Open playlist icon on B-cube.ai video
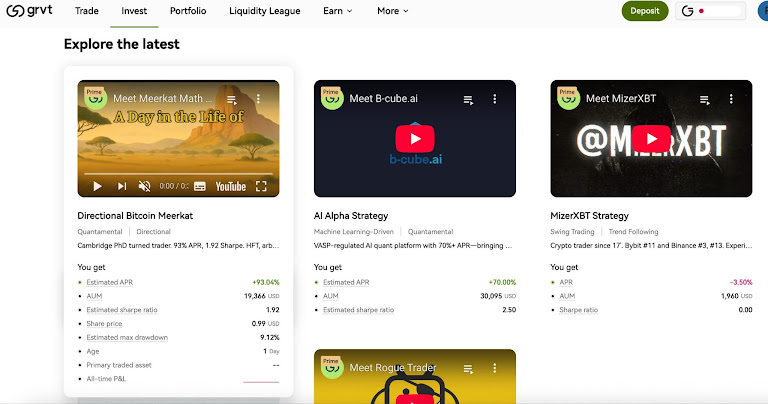 (x=468, y=99)
